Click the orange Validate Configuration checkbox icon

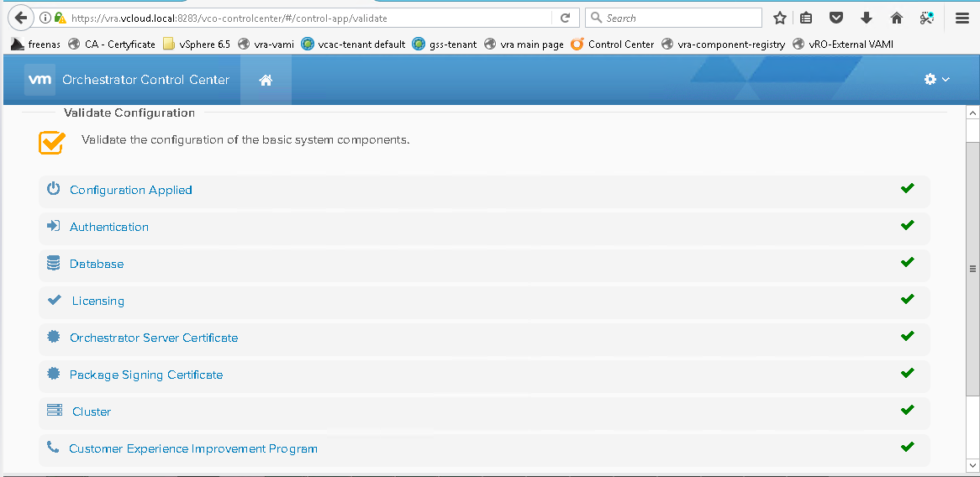click(x=51, y=143)
